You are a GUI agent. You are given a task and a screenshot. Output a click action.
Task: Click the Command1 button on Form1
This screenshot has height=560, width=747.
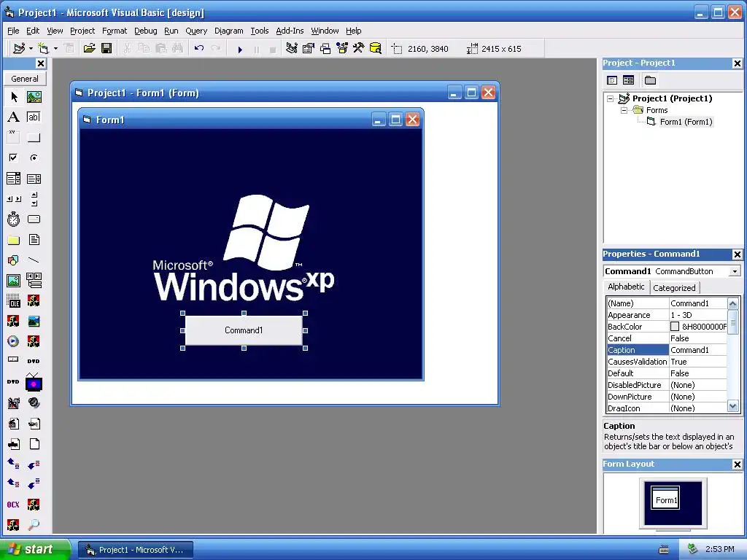(244, 330)
